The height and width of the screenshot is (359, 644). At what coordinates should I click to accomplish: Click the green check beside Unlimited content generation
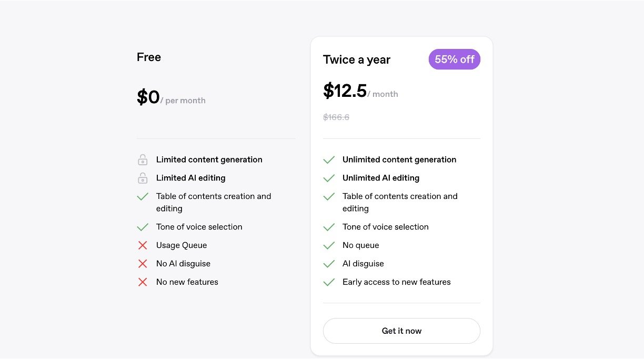329,159
